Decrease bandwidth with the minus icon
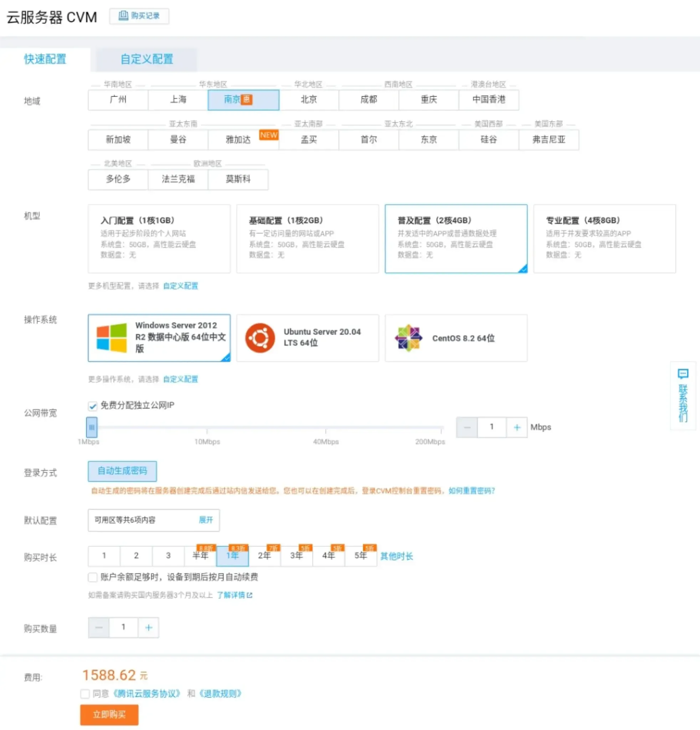This screenshot has width=700, height=730. tap(467, 427)
